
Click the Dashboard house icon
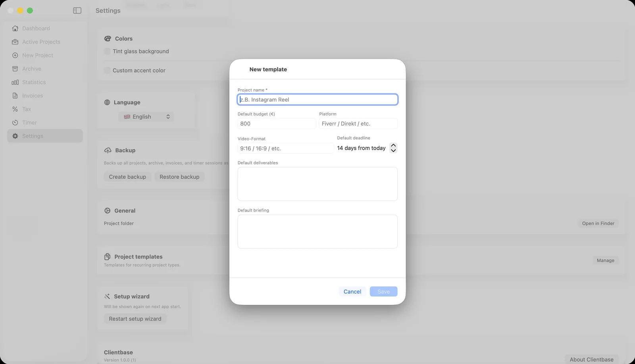[15, 28]
